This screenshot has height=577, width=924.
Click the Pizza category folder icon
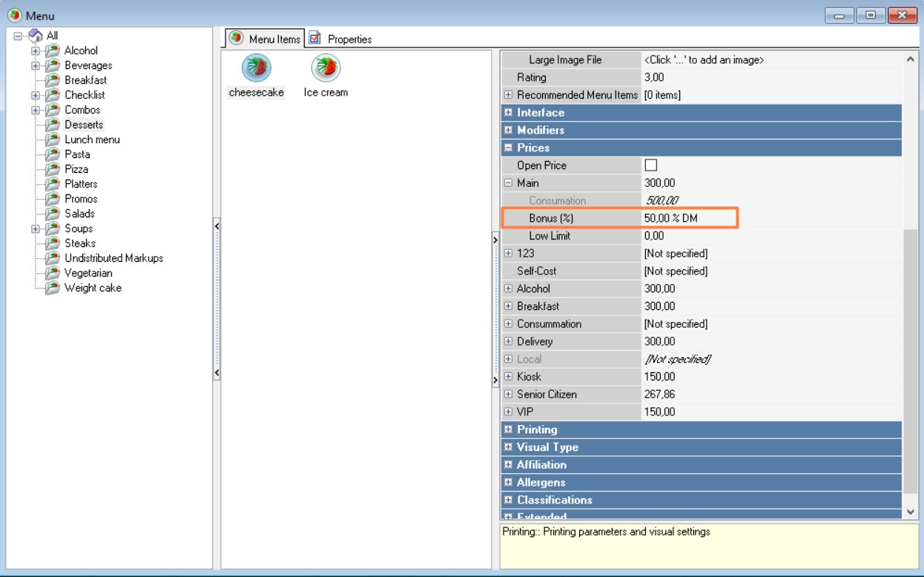(52, 169)
